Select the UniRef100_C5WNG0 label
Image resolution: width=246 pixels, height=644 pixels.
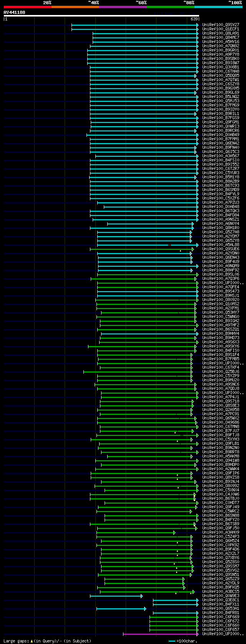tap(221, 316)
